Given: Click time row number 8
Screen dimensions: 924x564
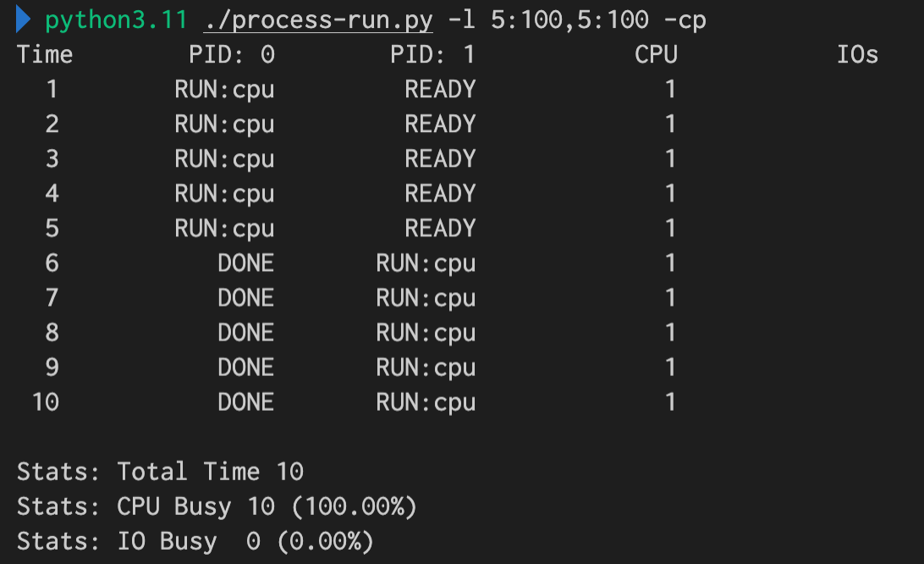Looking at the screenshot, I should [52, 333].
